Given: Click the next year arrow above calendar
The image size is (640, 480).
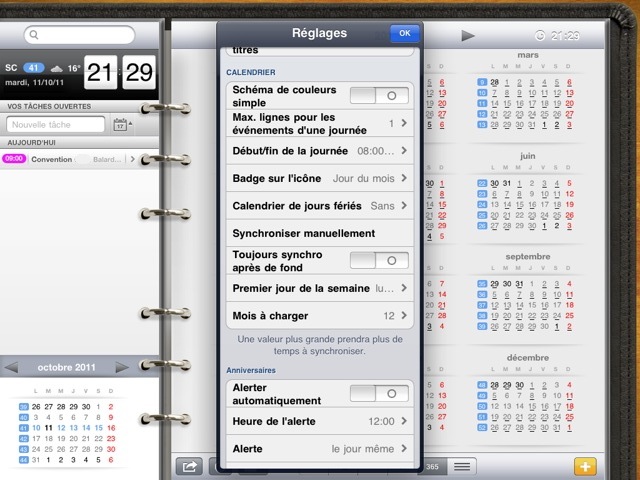Looking at the screenshot, I should (x=467, y=36).
